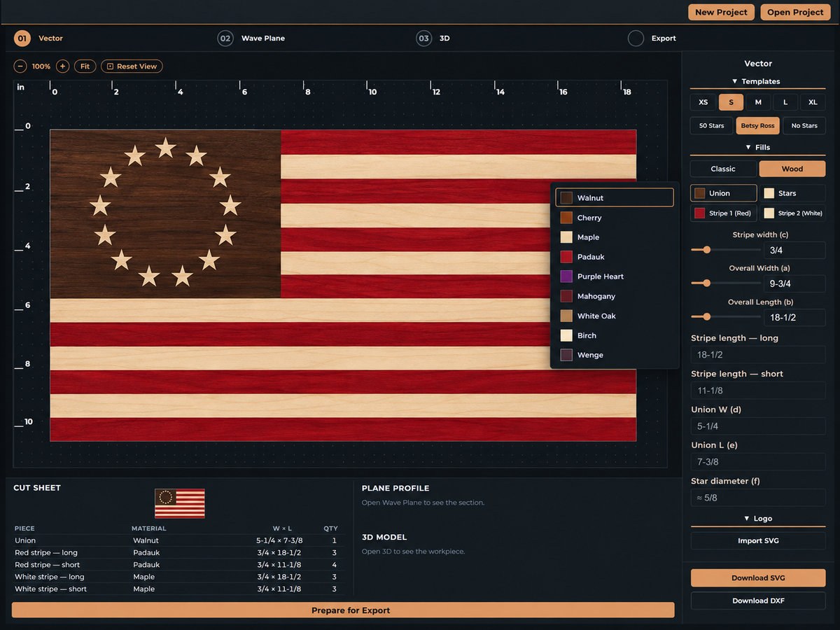Zoom out with the minus icon
This screenshot has width=840, height=630.
click(20, 66)
